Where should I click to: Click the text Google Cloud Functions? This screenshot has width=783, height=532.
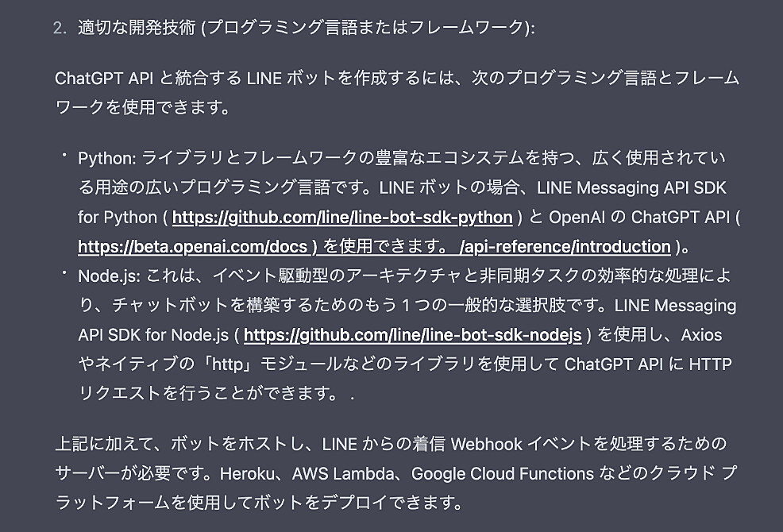click(x=503, y=473)
